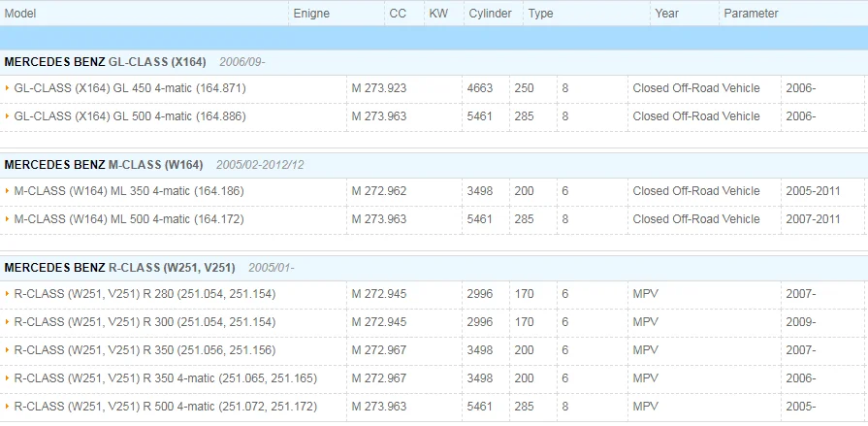Image resolution: width=868 pixels, height=426 pixels.
Task: Click MPV in the R 280 row
Action: point(646,294)
